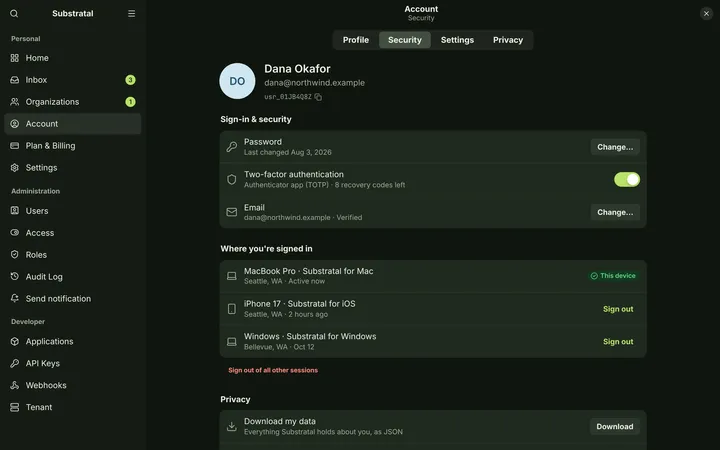This screenshot has width=720, height=450.
Task: Click "Bellevue, WA · Oct 12" text
Action: pyautogui.click(x=279, y=347)
